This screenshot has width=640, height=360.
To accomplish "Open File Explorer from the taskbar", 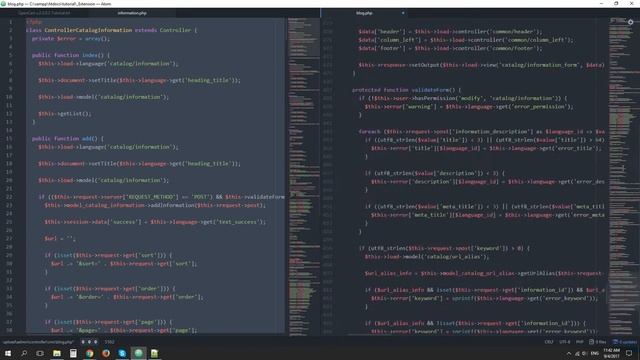I will pyautogui.click(x=57, y=353).
